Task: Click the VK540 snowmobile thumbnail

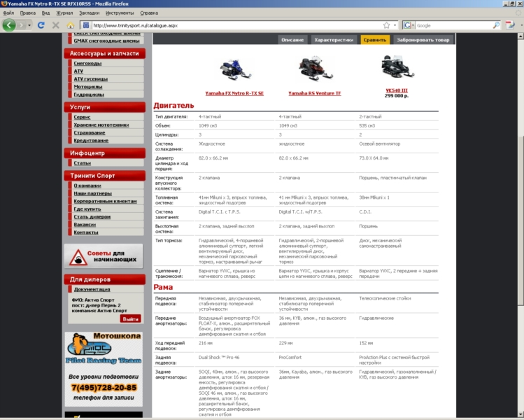Action: coord(397,66)
